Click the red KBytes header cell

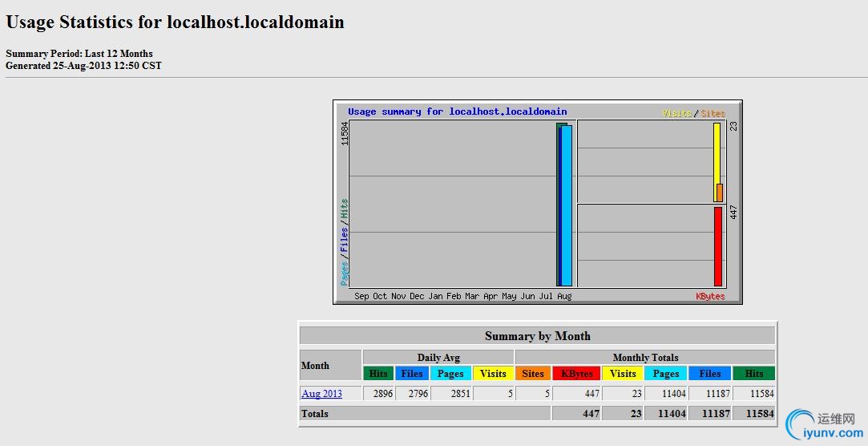pyautogui.click(x=577, y=374)
